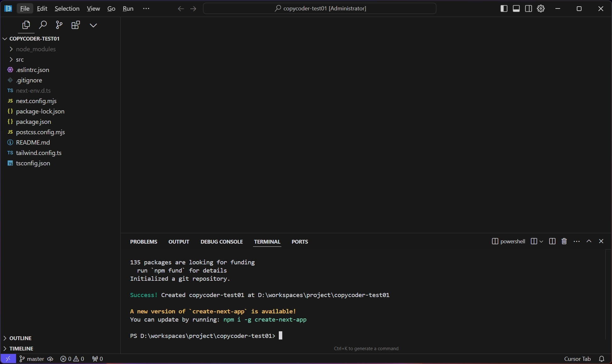The height and width of the screenshot is (364, 612).
Task: Open terminal panel more actions ellipsis
Action: pyautogui.click(x=576, y=241)
